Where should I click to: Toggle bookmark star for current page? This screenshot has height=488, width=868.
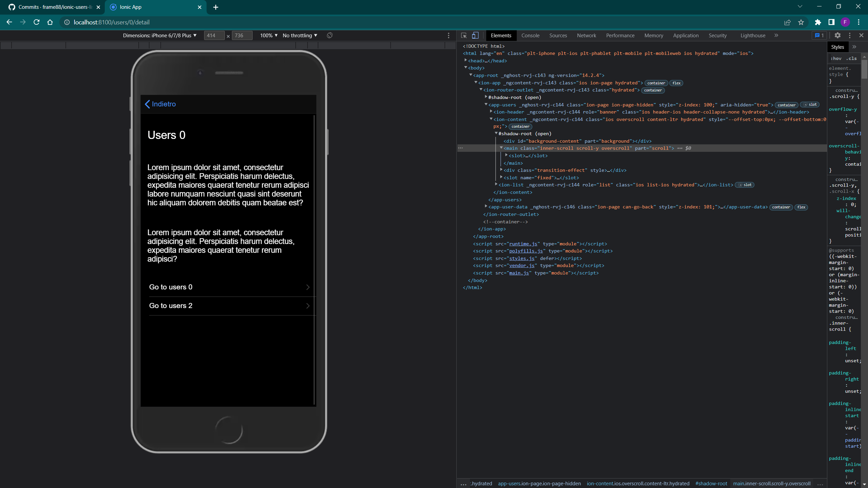coord(801,22)
